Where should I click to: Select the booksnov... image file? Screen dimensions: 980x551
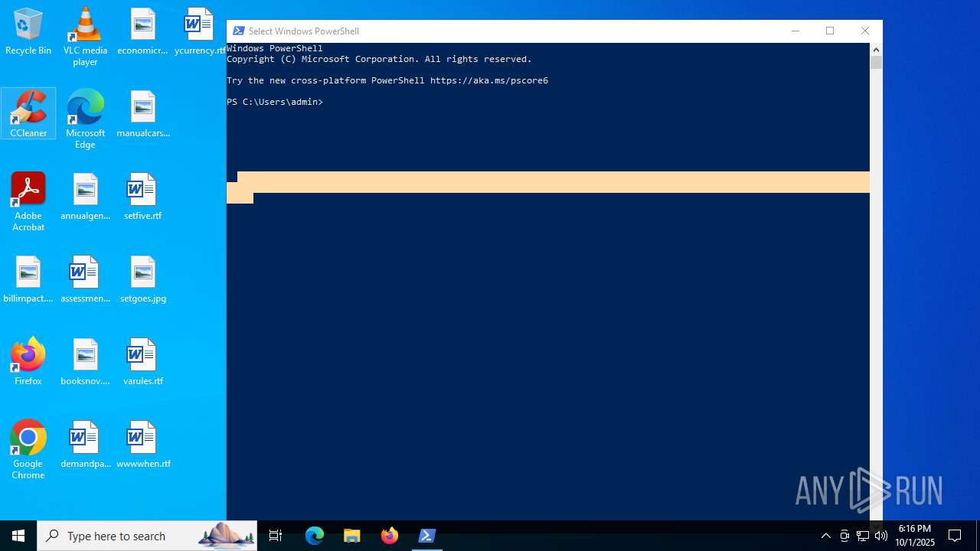click(85, 362)
